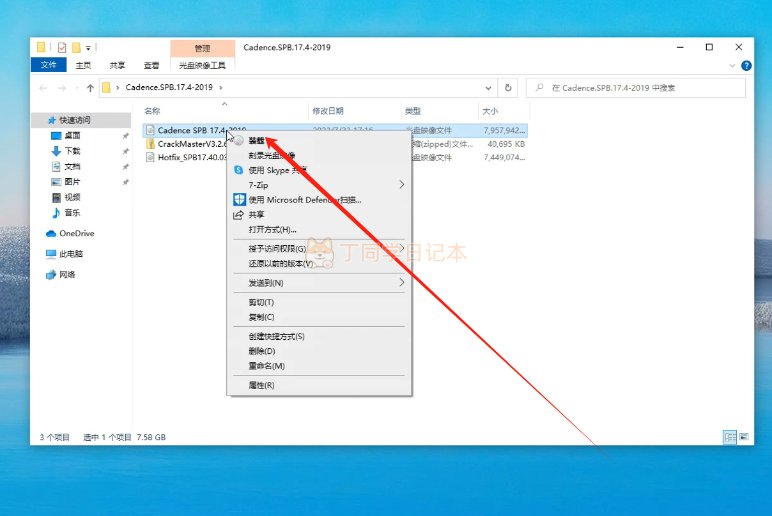Select 此电脑 in the navigation pane
Viewport: 772px width, 516px height.
coord(71,254)
